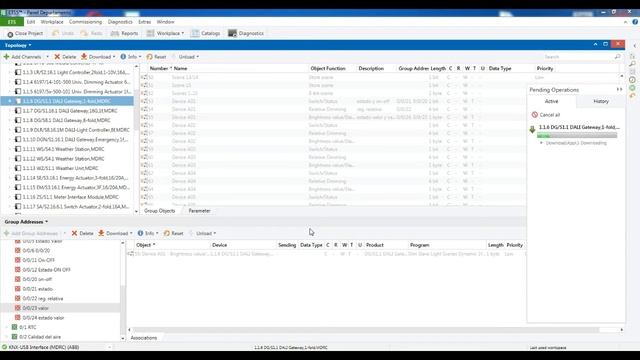Open the Associations tab
The image size is (640, 360).
(x=144, y=338)
